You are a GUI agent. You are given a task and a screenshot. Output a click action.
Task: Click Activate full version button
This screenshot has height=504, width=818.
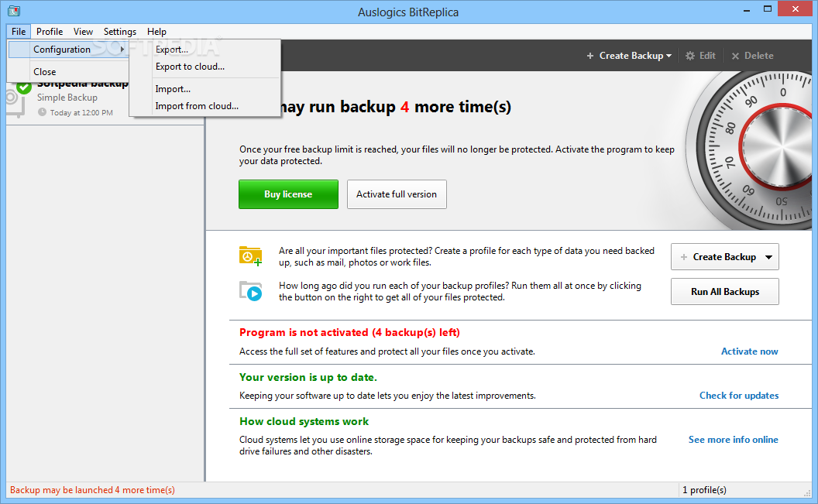pyautogui.click(x=397, y=194)
